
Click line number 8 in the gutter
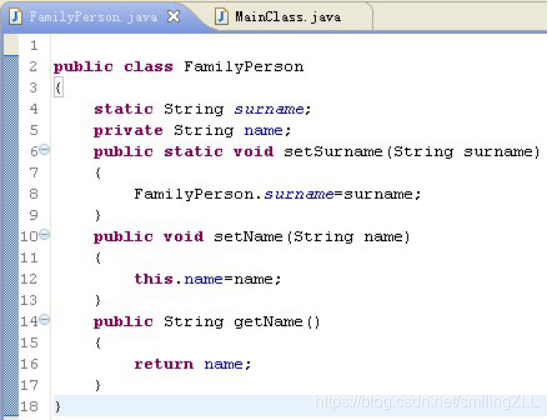pos(34,194)
